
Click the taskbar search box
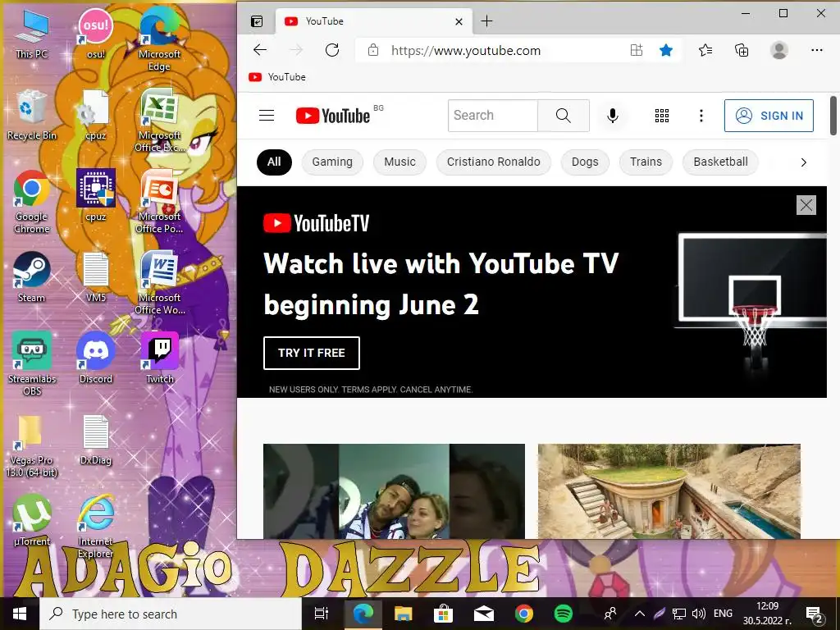(x=171, y=614)
